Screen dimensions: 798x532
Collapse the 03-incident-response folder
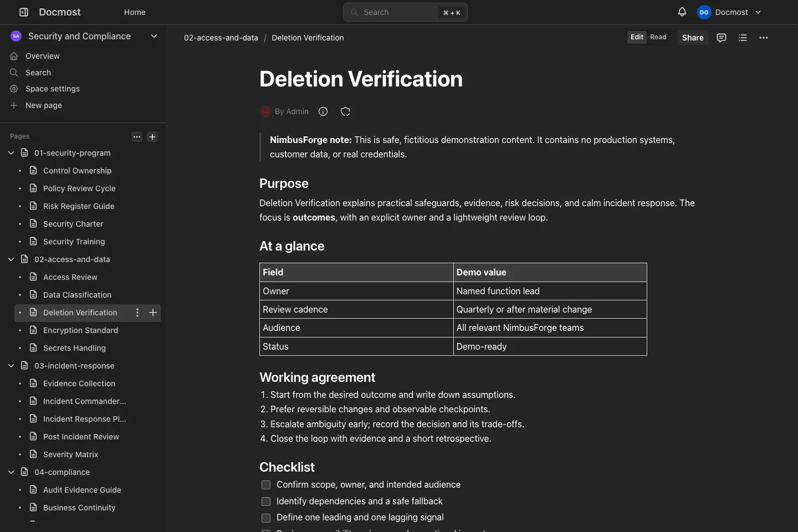click(x=11, y=366)
